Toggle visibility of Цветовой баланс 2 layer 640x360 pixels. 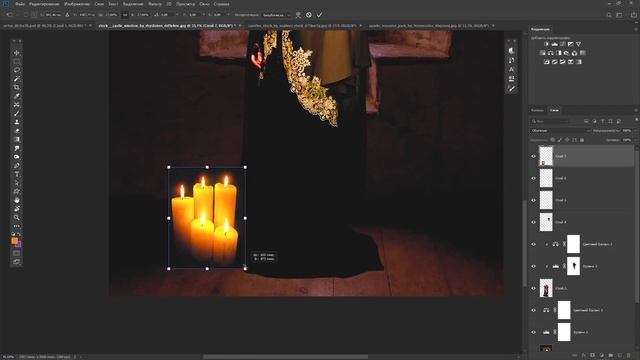point(533,244)
